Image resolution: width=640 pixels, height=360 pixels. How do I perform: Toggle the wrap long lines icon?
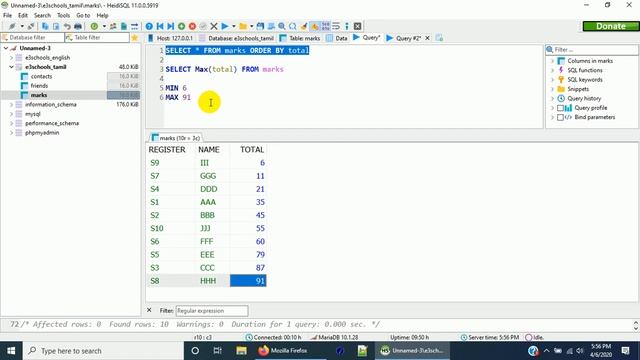point(336,26)
